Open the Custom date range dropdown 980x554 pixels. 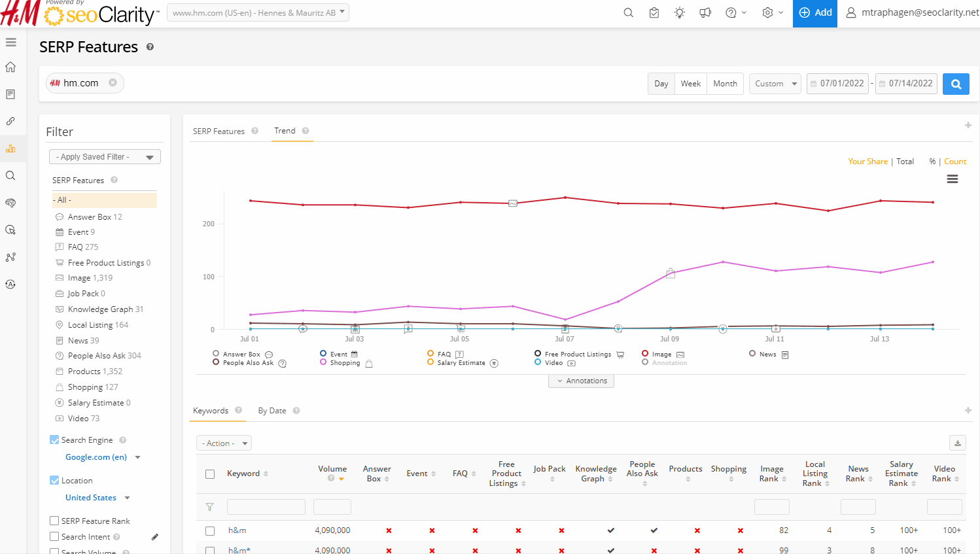775,84
